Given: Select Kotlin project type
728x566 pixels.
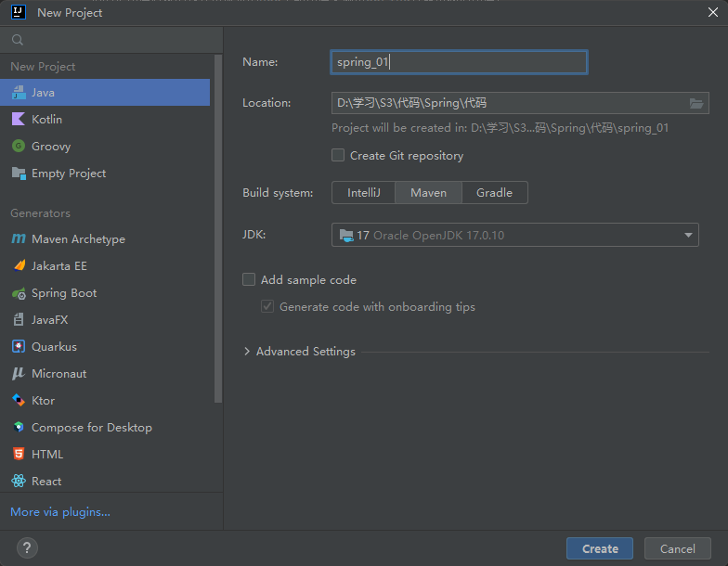Looking at the screenshot, I should [x=105, y=119].
